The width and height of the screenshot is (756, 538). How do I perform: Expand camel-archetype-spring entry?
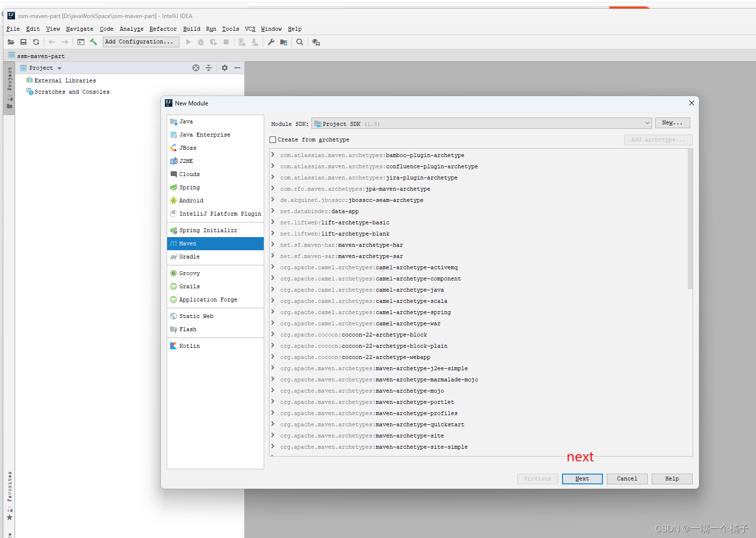[273, 312]
